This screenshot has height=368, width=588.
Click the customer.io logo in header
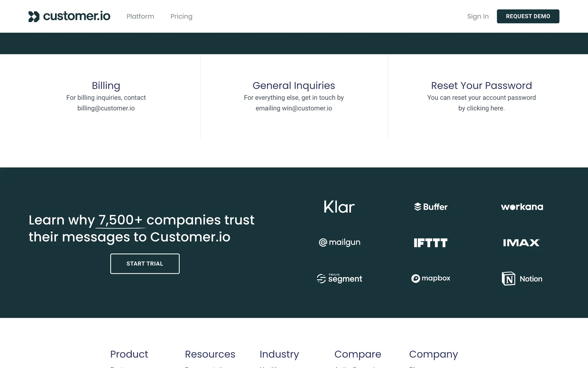tap(69, 16)
